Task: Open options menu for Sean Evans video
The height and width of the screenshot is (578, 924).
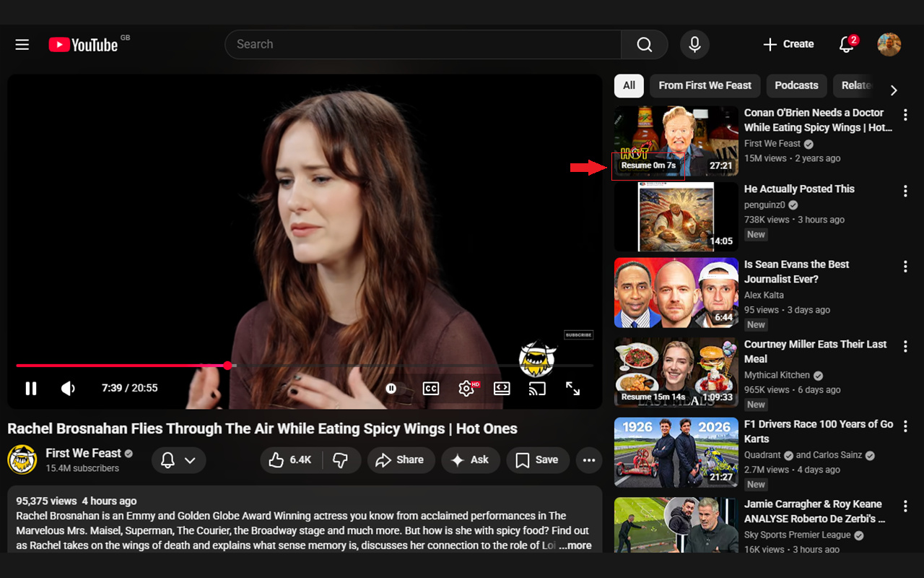Action: pyautogui.click(x=905, y=267)
